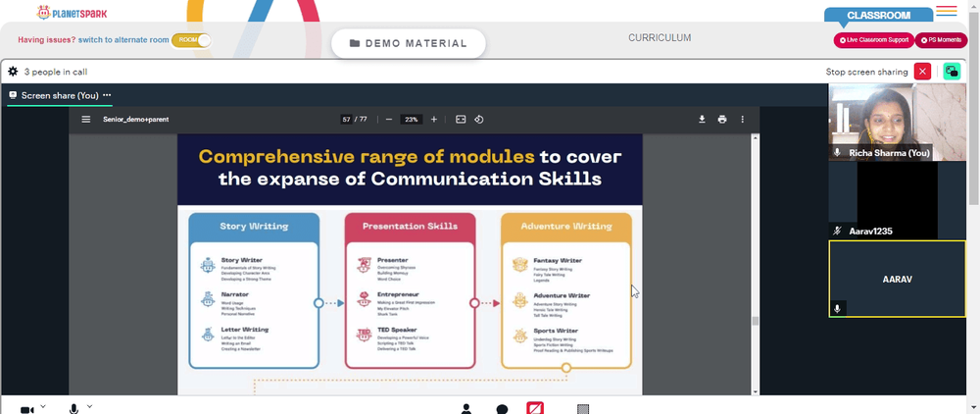Click AARAV tile's microphone indicator

tap(838, 309)
